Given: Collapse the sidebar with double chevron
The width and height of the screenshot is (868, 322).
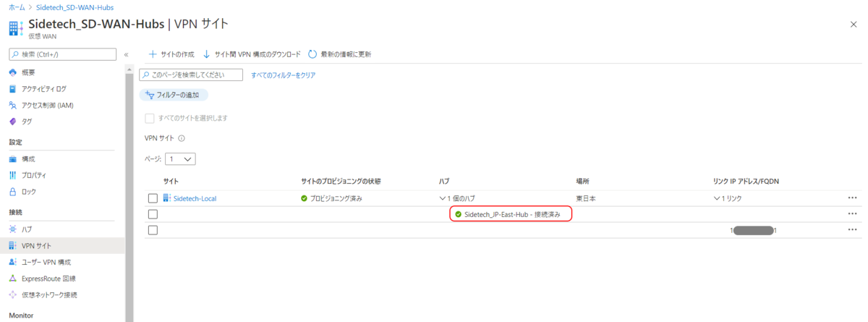Looking at the screenshot, I should point(126,54).
